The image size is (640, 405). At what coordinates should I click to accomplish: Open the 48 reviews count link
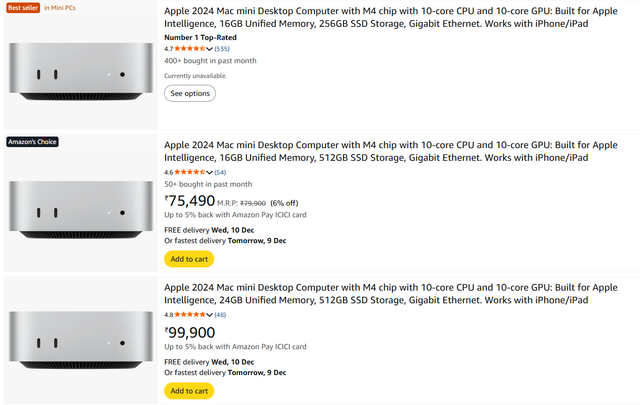click(220, 315)
